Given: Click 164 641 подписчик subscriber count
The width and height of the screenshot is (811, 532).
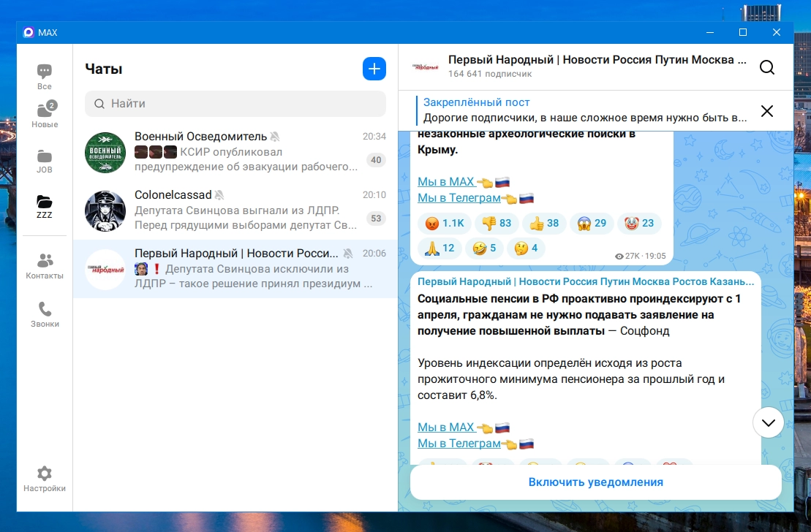Looking at the screenshot, I should (490, 74).
